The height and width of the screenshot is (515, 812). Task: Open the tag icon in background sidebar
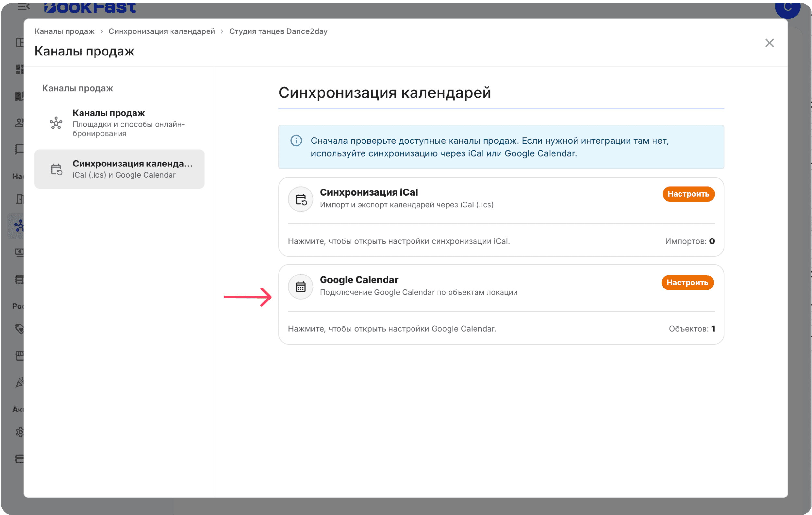click(19, 329)
